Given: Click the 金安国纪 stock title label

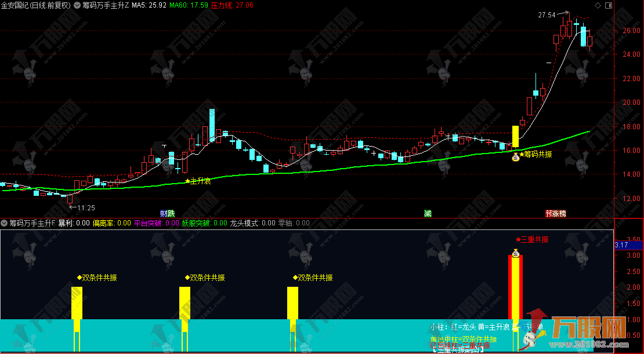Looking at the screenshot, I should (x=16, y=5).
